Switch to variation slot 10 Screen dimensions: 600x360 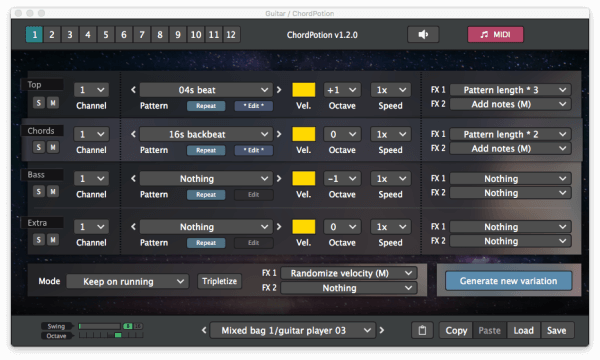pyautogui.click(x=196, y=35)
